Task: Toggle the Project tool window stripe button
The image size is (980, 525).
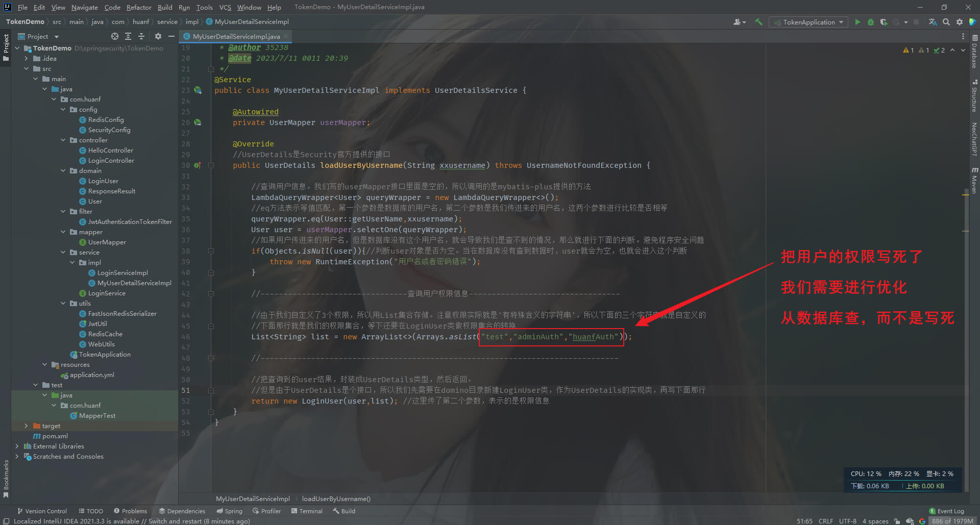Action: point(6,47)
